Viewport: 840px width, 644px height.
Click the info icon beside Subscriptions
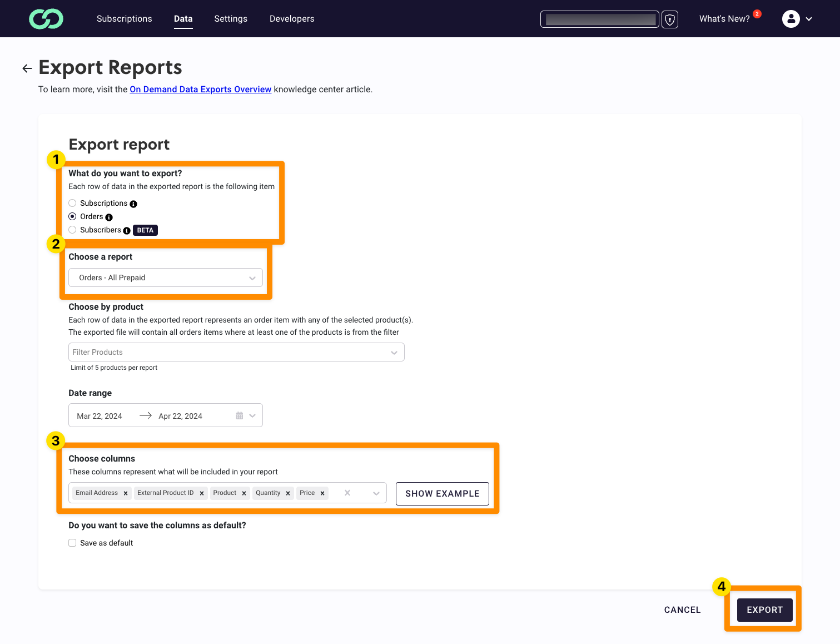133,204
